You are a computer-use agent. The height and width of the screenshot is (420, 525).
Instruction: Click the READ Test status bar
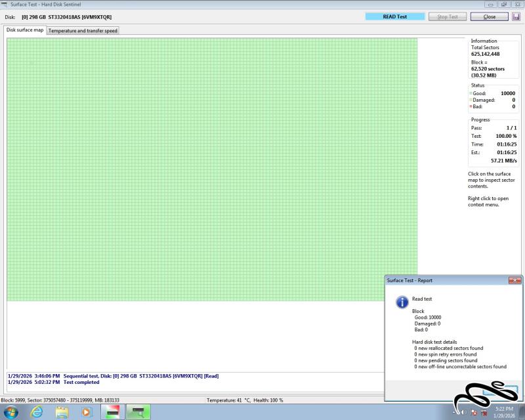click(x=394, y=16)
